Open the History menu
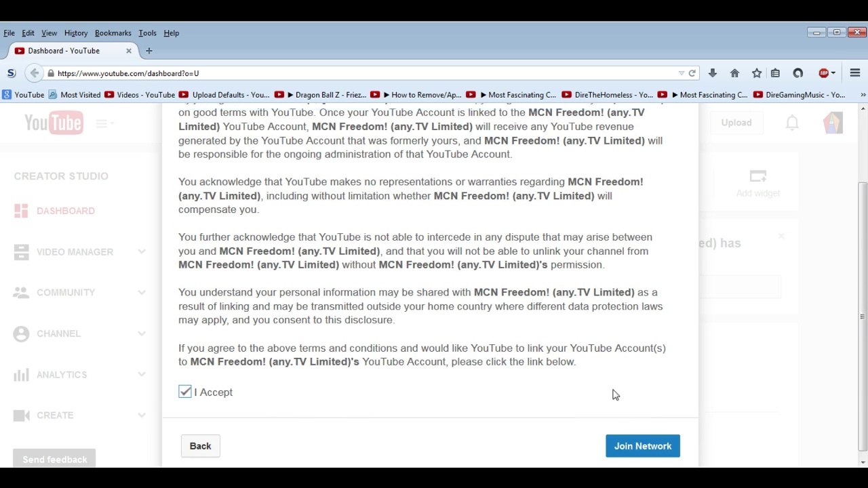Screen dimensions: 868x488 [x=76, y=33]
